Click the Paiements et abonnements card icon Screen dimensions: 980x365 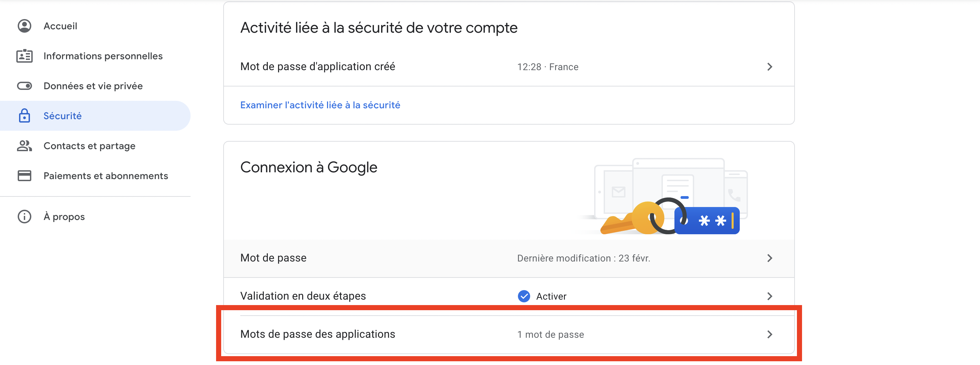[x=24, y=176]
